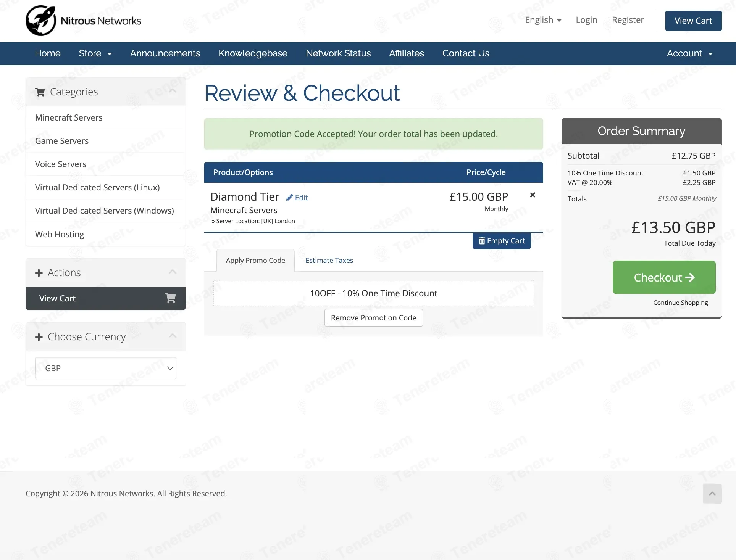Open Virtual Dedicated Servers (Windows) category
Image resolution: width=736 pixels, height=560 pixels.
106,211
